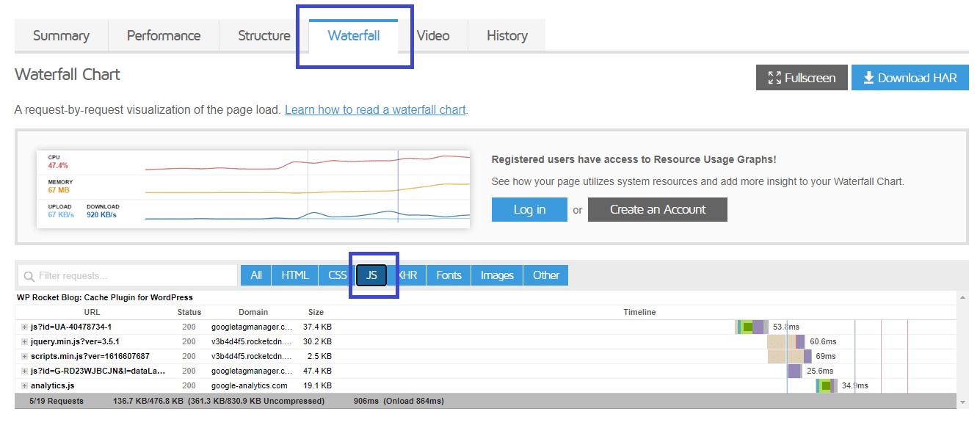Open the History tab

point(507,36)
